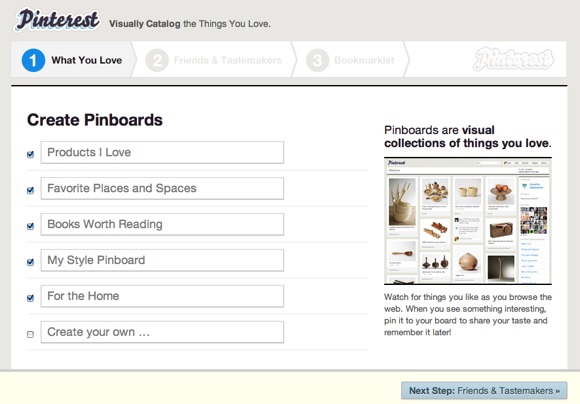
Task: Click the Pinterest logo at top left
Action: (57, 20)
